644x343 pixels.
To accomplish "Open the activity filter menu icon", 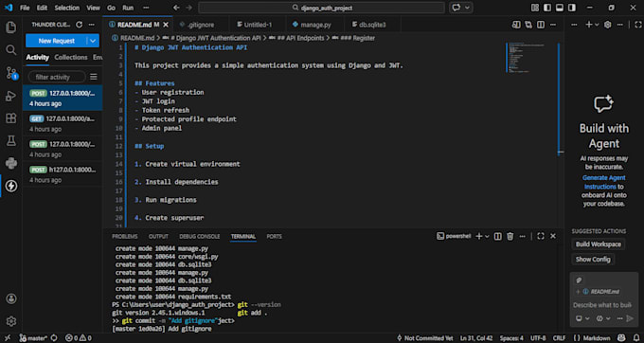I will (x=94, y=77).
